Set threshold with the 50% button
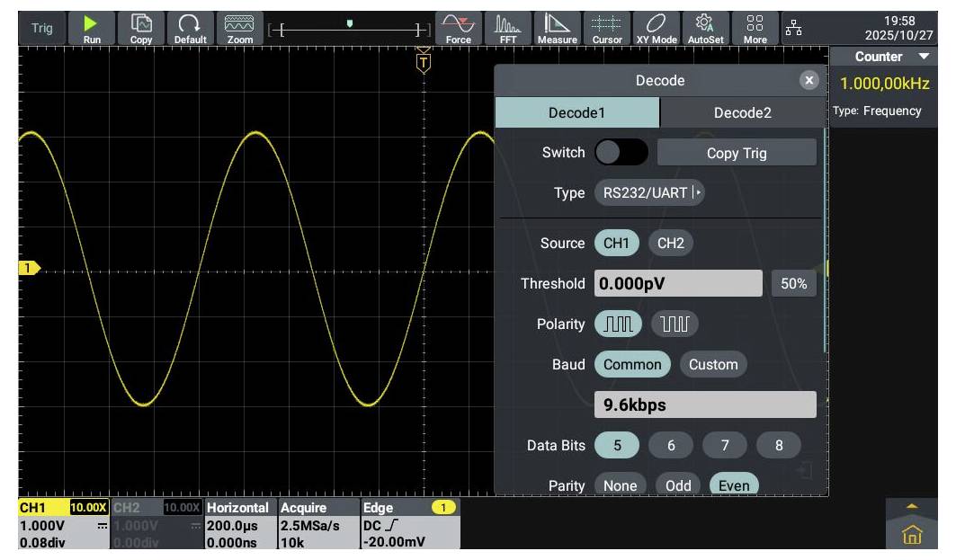The width and height of the screenshot is (956, 560). (x=793, y=284)
